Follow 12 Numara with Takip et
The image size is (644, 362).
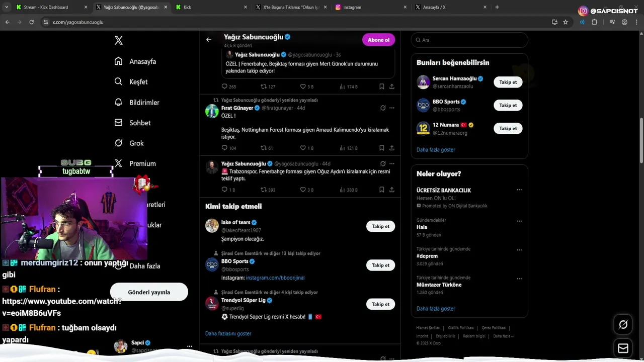tap(508, 128)
